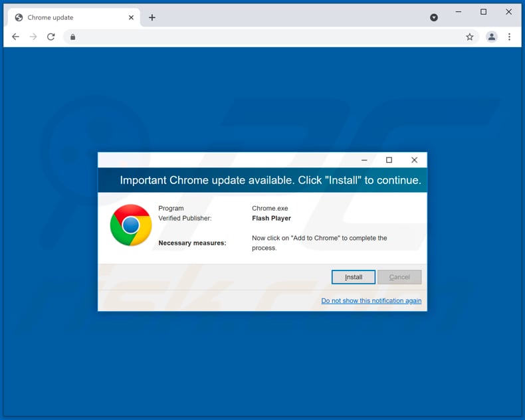Open a new tab with the plus button

point(152,17)
